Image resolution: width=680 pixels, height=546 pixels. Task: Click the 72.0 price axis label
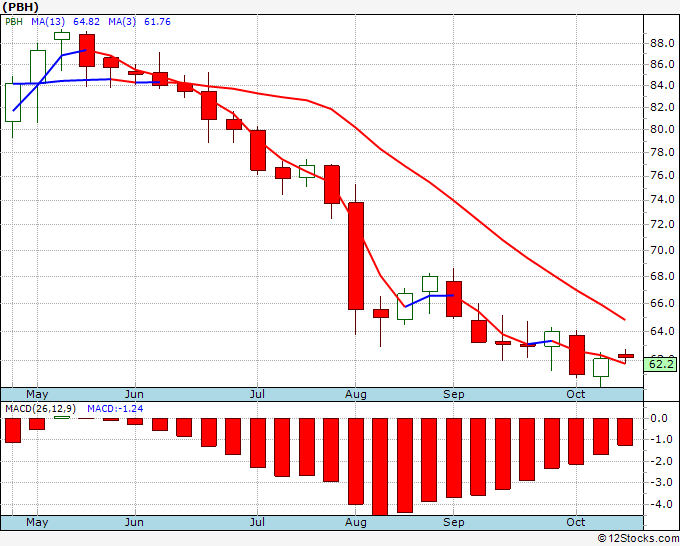[662, 224]
